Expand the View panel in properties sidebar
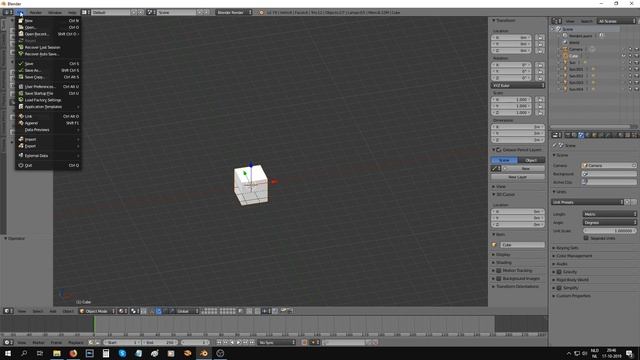The height and width of the screenshot is (360, 640). (499, 187)
